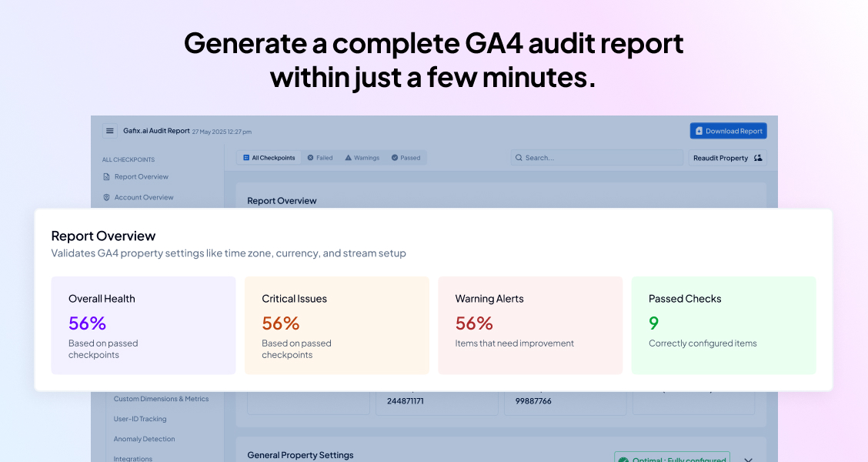Open Custom Dimensions & Metrics sidebar item
Image resolution: width=868 pixels, height=462 pixels.
[161, 399]
